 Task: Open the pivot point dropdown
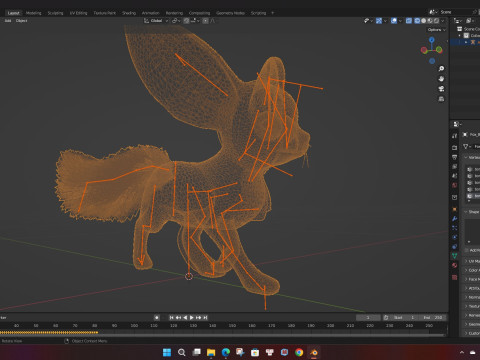(x=176, y=21)
